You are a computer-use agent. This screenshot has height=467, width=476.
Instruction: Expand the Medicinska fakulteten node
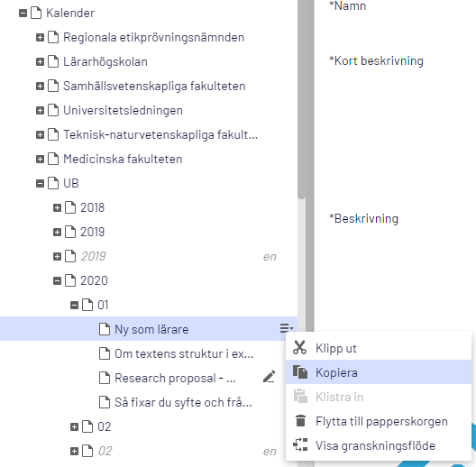click(x=40, y=159)
